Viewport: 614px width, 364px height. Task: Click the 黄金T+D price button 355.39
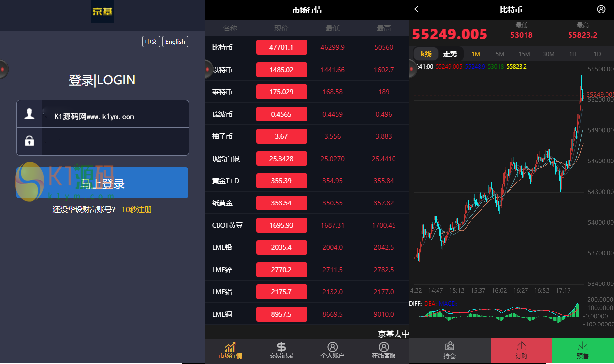[x=281, y=181]
